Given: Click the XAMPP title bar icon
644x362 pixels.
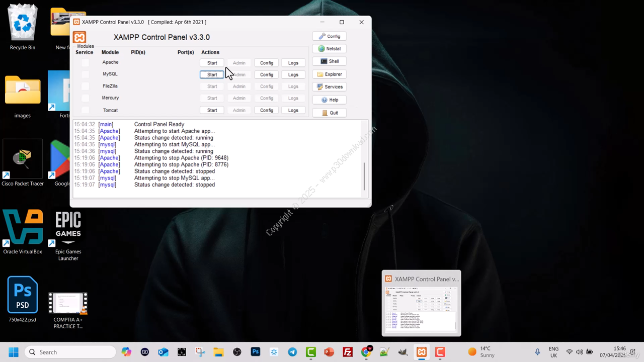Looking at the screenshot, I should click(x=76, y=22).
